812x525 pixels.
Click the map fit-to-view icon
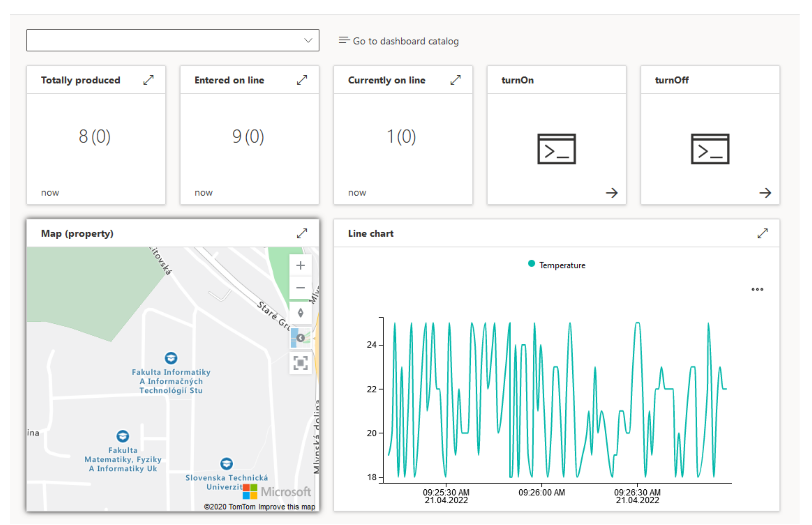tap(300, 363)
